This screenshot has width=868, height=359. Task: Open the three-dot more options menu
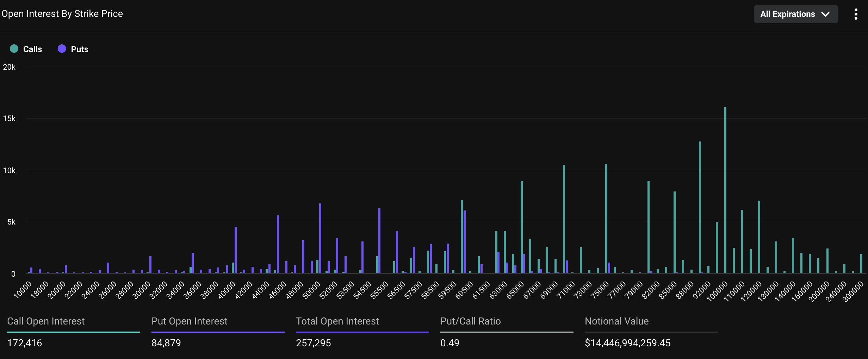856,14
